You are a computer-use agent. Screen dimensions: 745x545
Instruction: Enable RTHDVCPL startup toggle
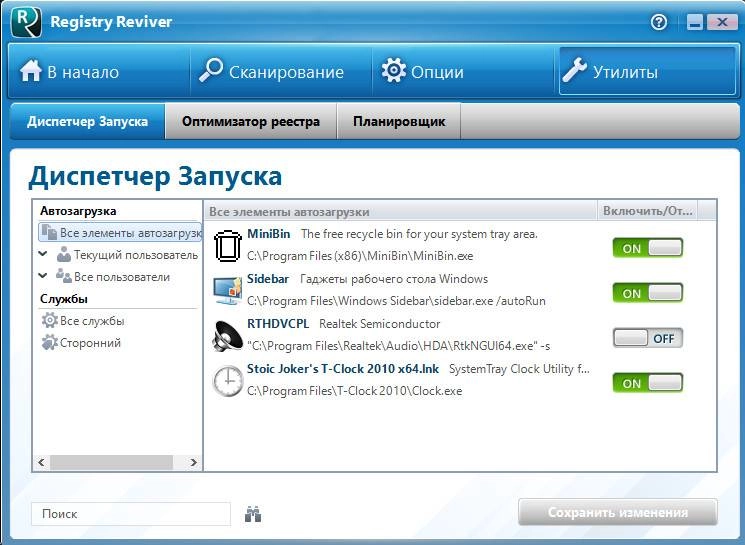pyautogui.click(x=648, y=338)
